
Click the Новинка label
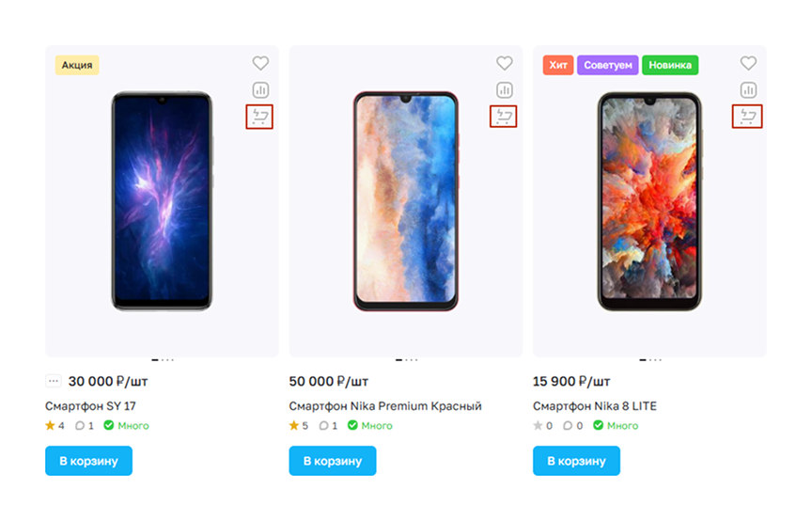pos(670,65)
